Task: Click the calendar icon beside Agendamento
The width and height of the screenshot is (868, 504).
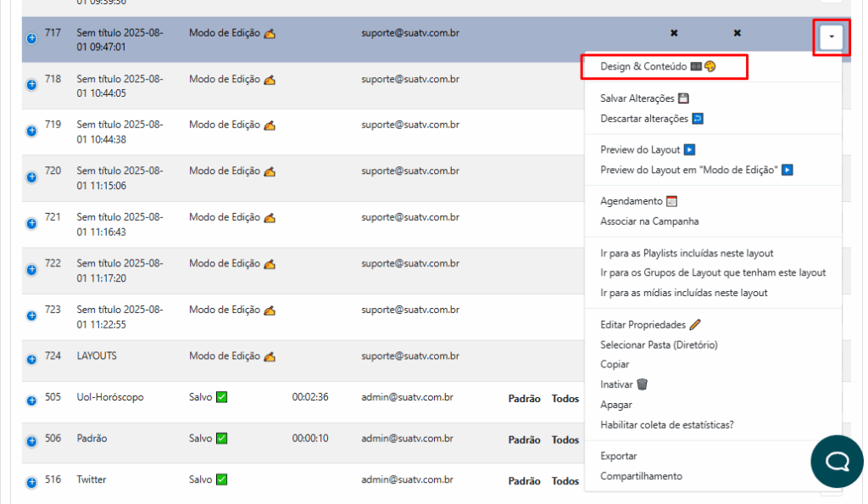Action: 672,202
